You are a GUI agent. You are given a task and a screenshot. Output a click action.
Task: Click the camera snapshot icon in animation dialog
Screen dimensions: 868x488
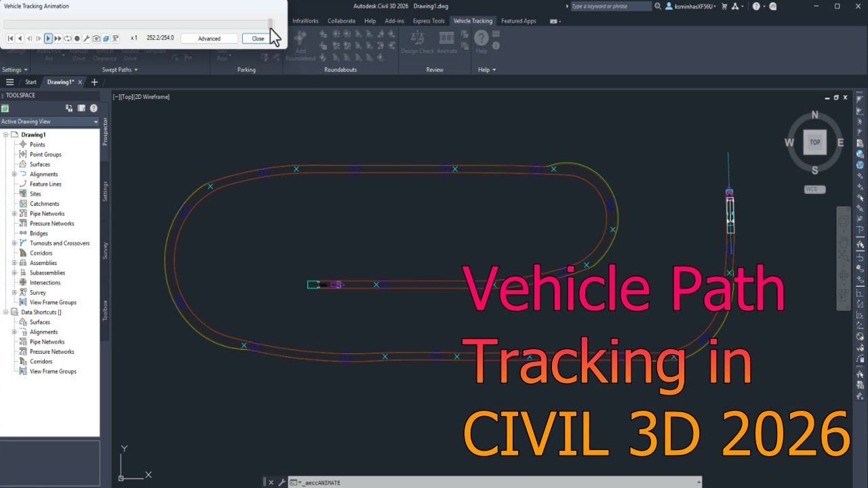(96, 39)
